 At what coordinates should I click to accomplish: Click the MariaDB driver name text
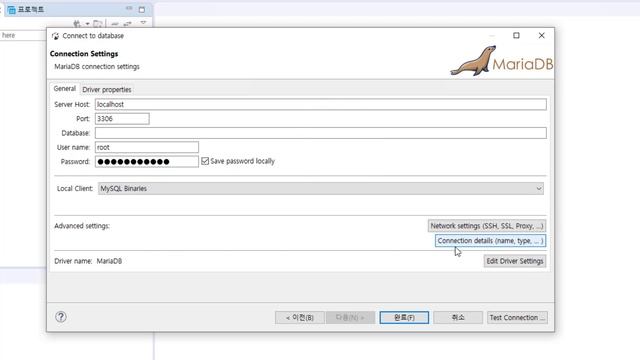[109, 261]
